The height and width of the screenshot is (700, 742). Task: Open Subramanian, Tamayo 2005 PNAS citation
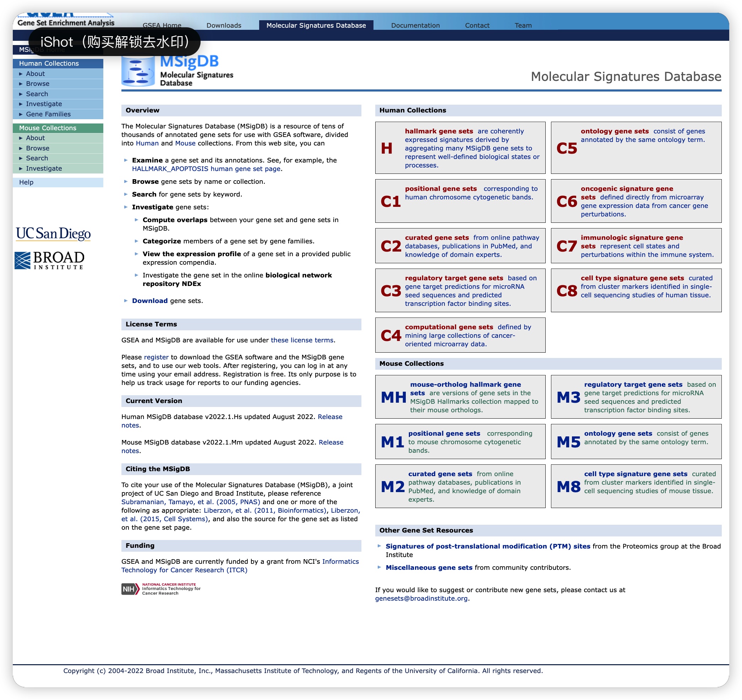191,502
